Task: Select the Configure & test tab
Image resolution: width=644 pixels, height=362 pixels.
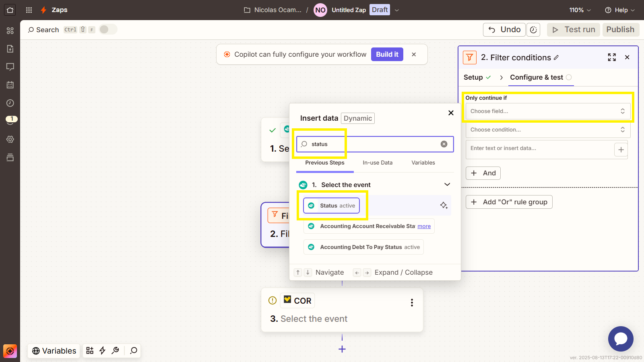Action: [x=541, y=77]
